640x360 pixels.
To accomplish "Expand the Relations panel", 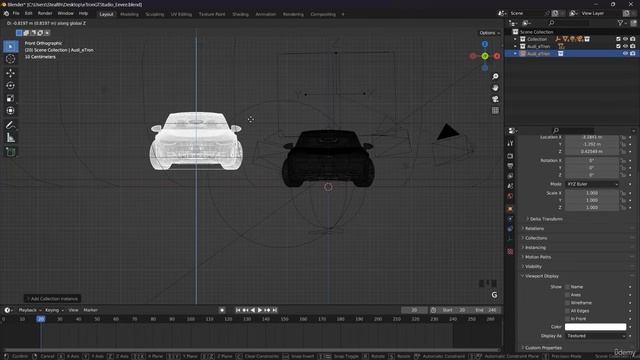I will tap(534, 229).
